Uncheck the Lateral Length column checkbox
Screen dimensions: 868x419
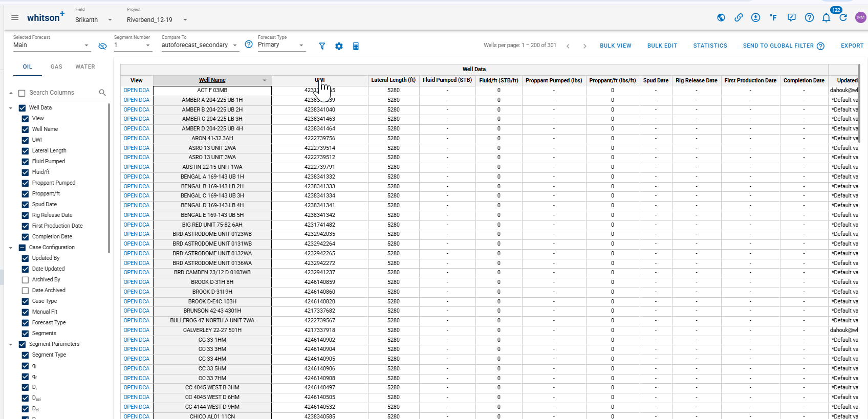tap(25, 151)
